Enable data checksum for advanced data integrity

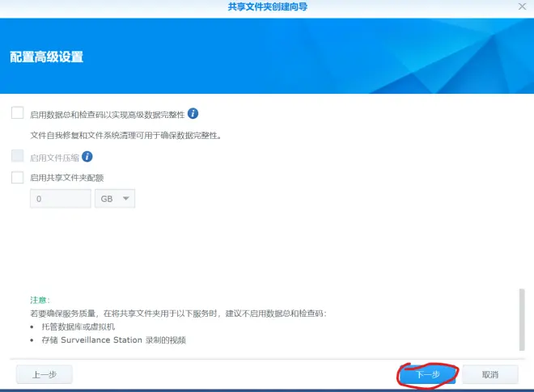tap(17, 112)
